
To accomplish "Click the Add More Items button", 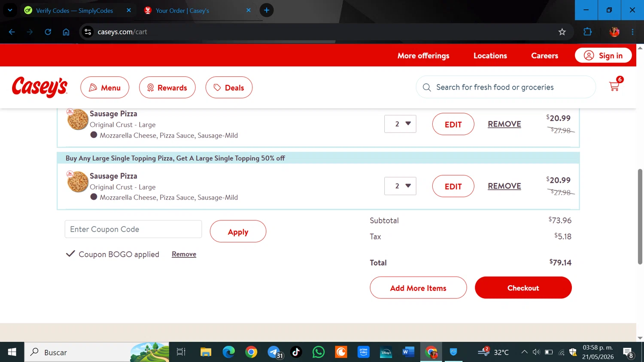I will click(x=418, y=288).
